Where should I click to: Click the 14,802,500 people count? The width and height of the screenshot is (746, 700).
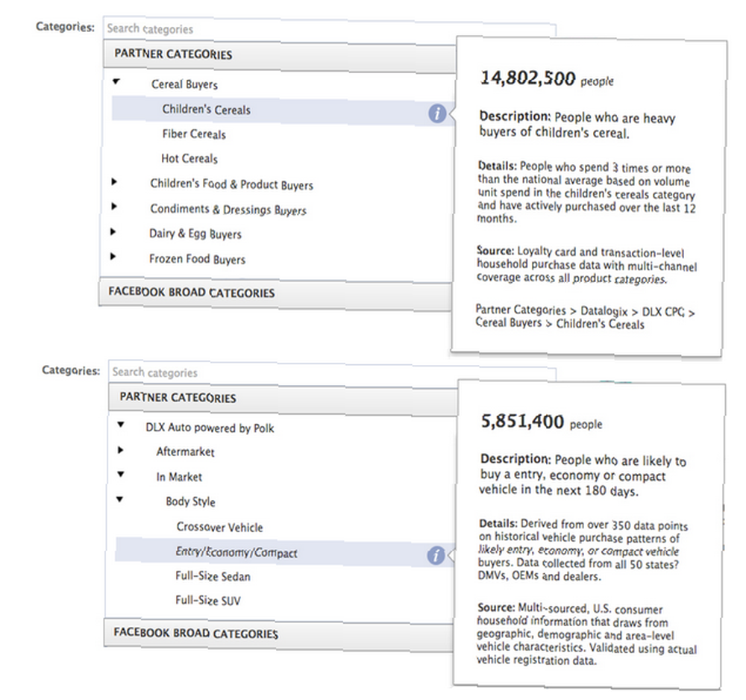coord(547,79)
